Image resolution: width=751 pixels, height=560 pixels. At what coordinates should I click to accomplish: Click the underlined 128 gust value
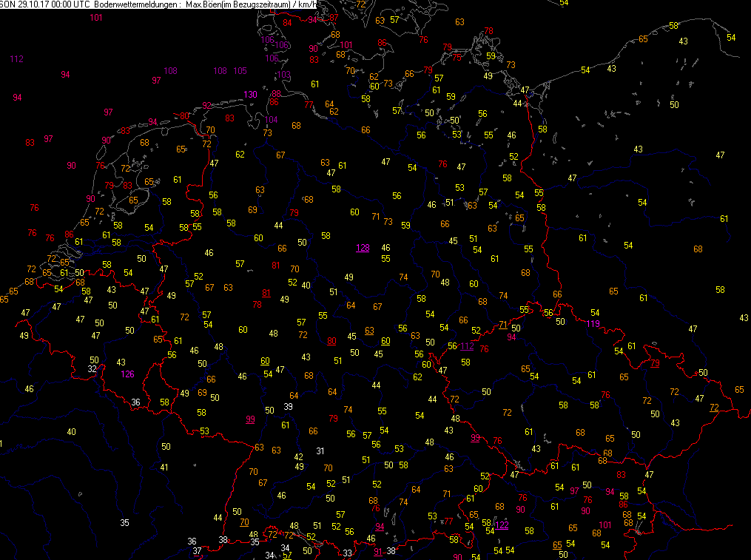[x=363, y=248]
